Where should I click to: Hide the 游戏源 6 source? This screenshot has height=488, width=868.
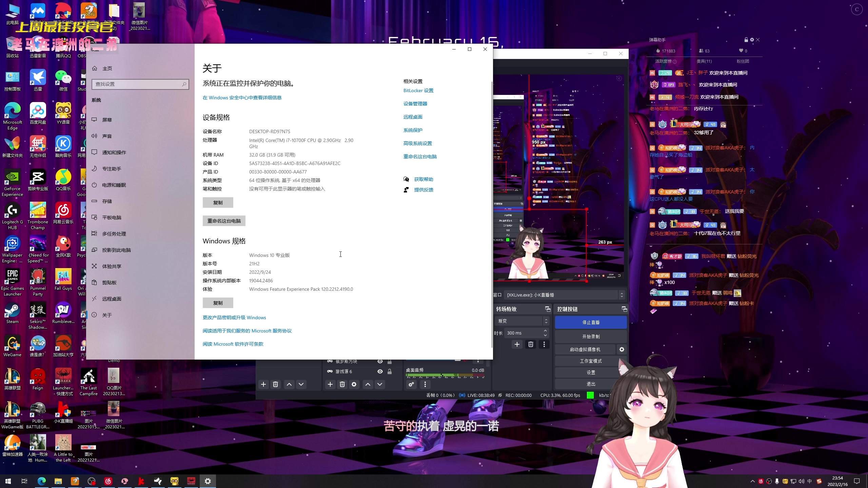379,371
